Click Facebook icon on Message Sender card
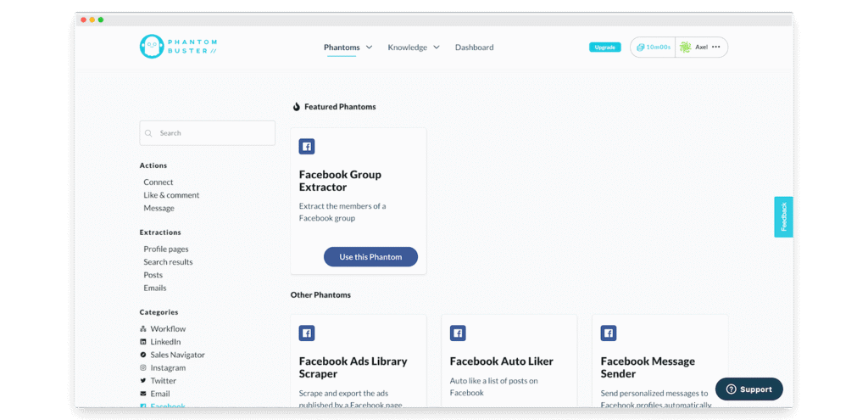Image resolution: width=868 pixels, height=420 pixels. pyautogui.click(x=609, y=333)
